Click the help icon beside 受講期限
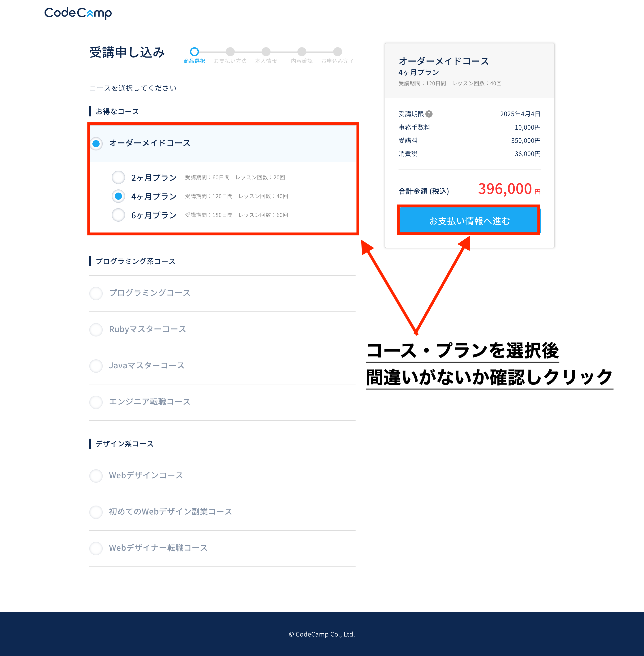The image size is (644, 656). point(429,114)
